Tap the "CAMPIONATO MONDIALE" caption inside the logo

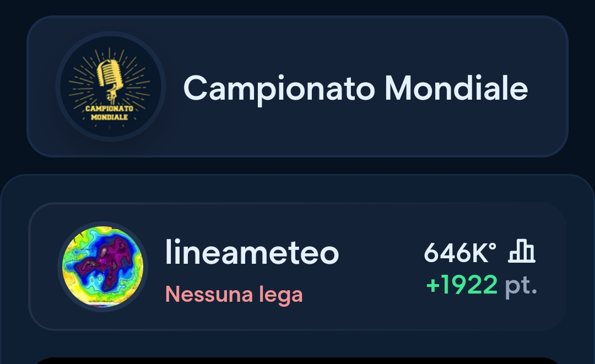110,112
